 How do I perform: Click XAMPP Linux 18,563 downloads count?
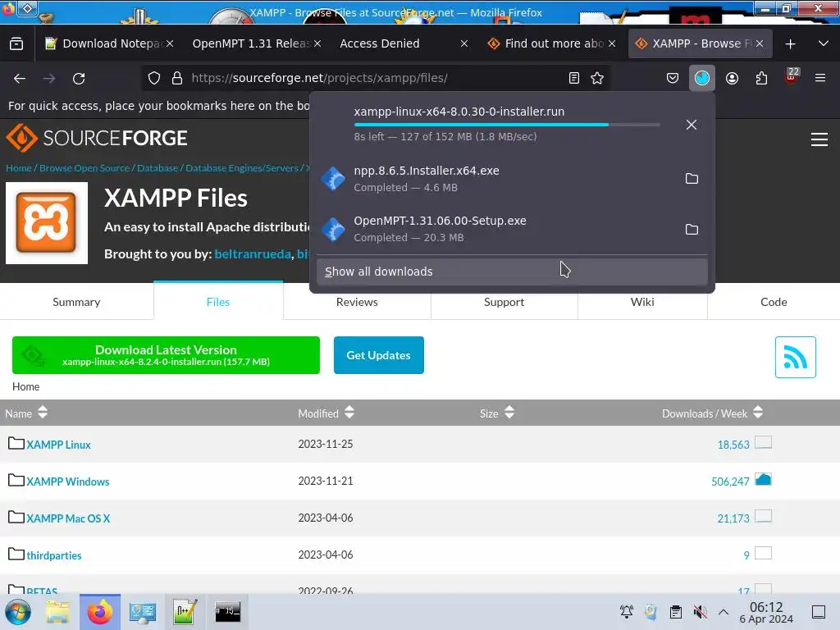coord(733,445)
